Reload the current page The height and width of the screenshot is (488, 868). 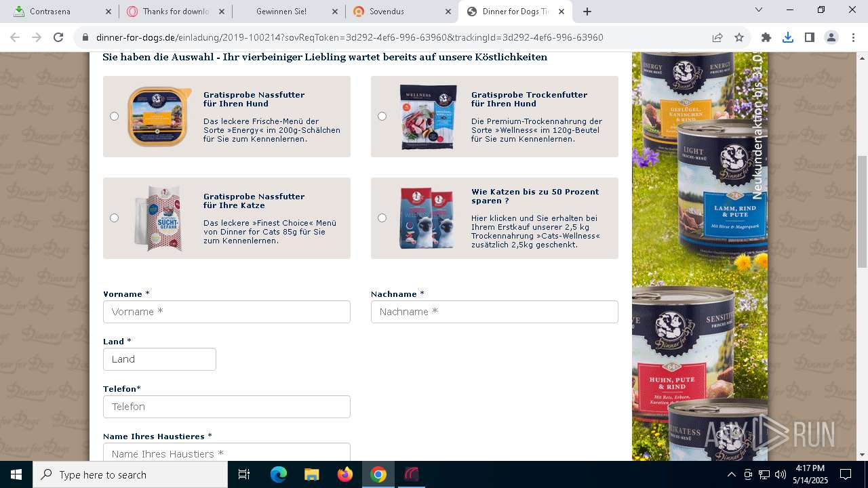[x=59, y=37]
